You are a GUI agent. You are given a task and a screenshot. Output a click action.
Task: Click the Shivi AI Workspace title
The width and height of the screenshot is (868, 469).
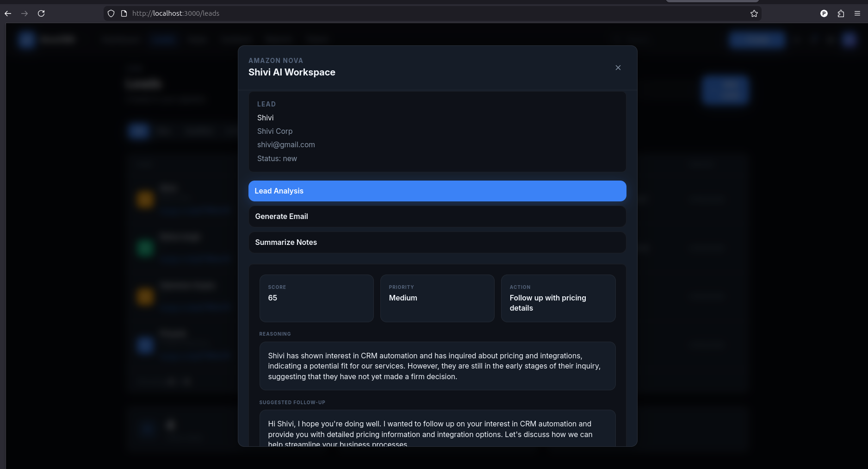[292, 72]
